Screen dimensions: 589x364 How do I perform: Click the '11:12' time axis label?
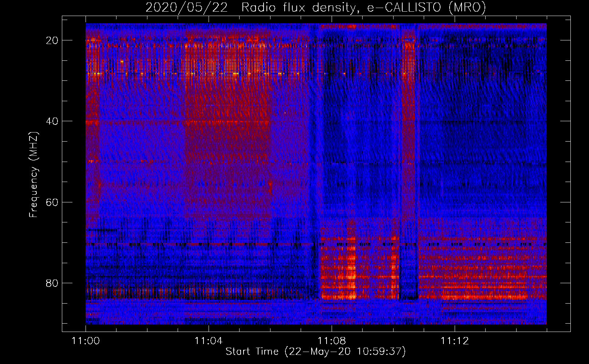pos(455,341)
